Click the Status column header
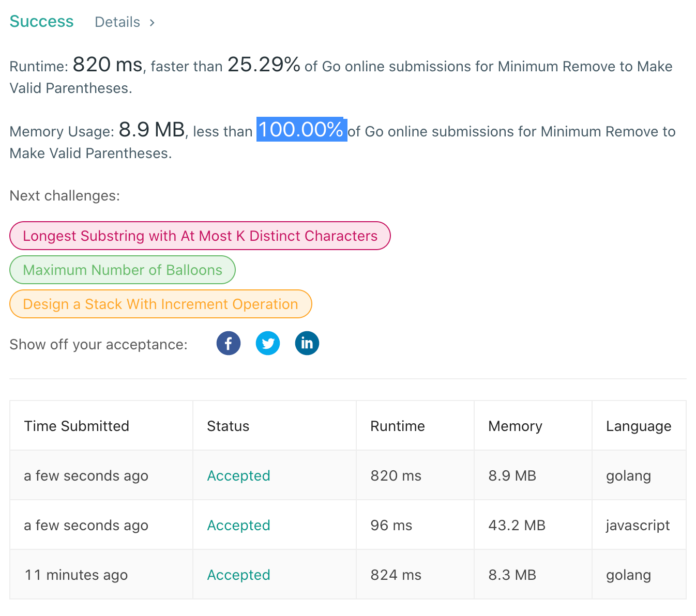The height and width of the screenshot is (616, 696). [x=228, y=426]
